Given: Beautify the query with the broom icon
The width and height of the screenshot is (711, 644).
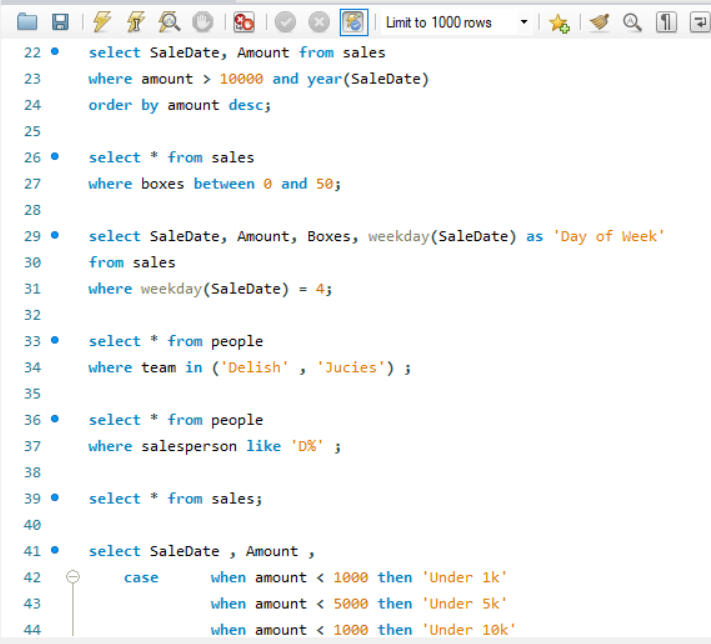Looking at the screenshot, I should (600, 22).
